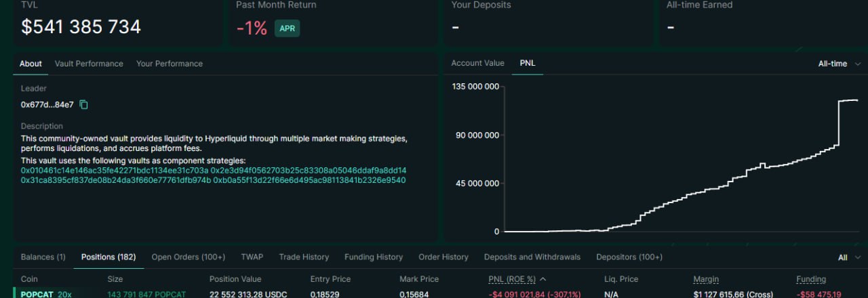Show the Account Value chart tab

pyautogui.click(x=478, y=63)
